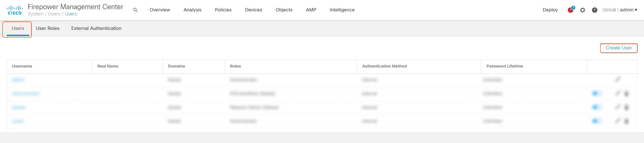The height and width of the screenshot is (143, 644).
Task: Open the search magnifier in the top bar
Action: pos(136,10)
